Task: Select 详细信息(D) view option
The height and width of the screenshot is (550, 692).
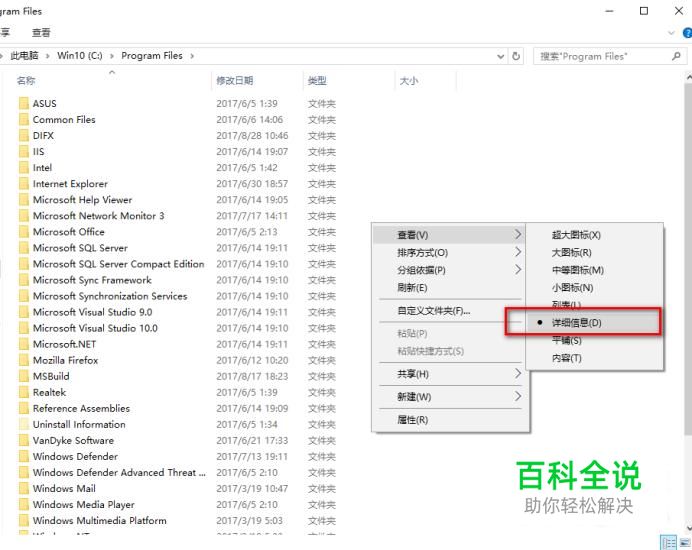Action: (594, 323)
